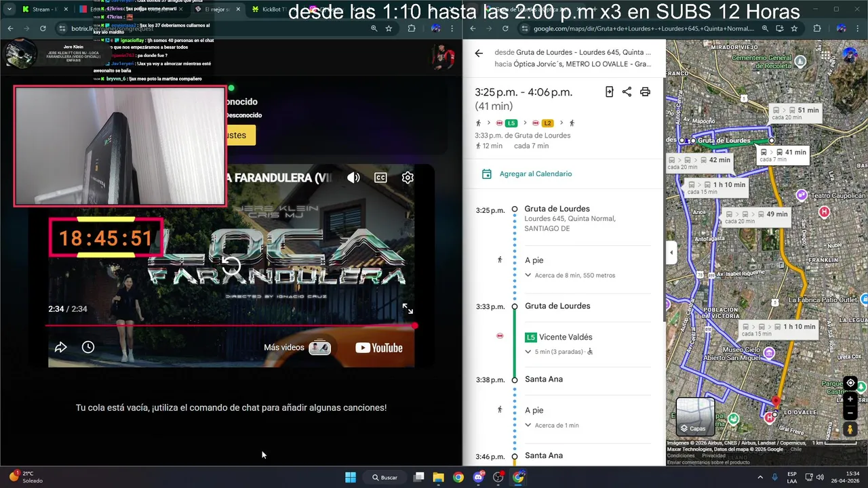
Task: Enter fullscreen in the video player
Action: pos(408,308)
